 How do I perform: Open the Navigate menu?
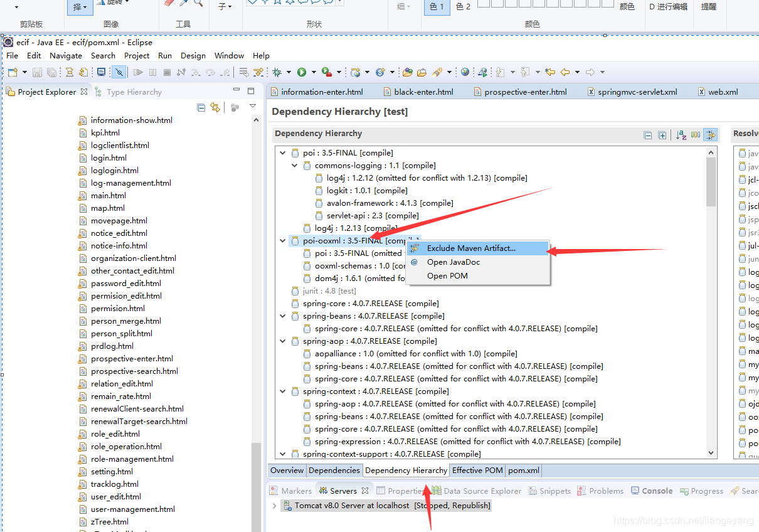(66, 55)
